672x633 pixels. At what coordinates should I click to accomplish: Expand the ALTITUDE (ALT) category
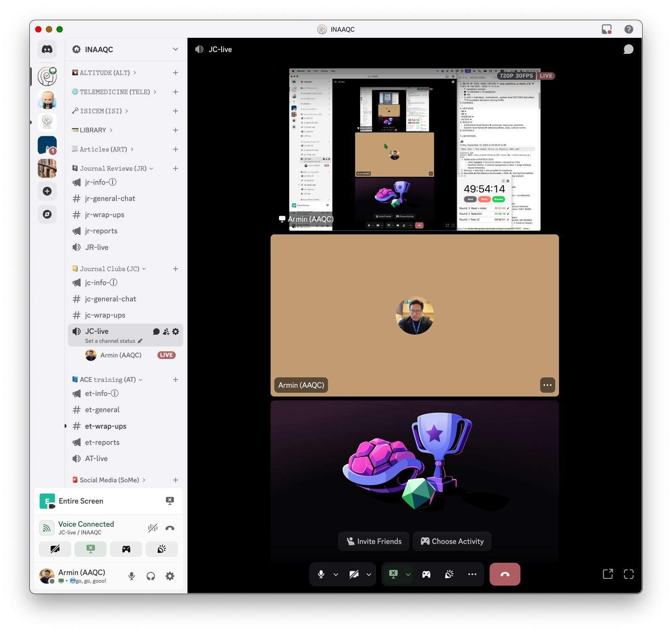click(x=105, y=73)
